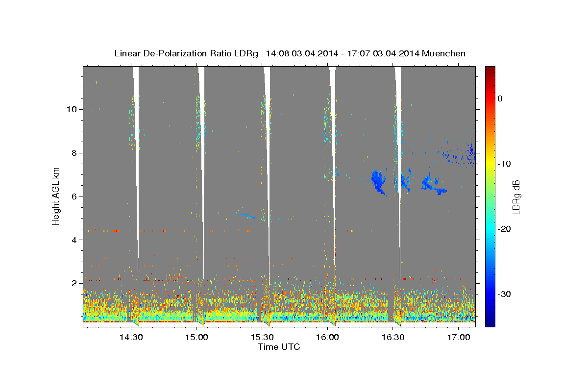The image size is (588, 392).
Task: Click the 16:00 time tick label
Action: (x=327, y=338)
